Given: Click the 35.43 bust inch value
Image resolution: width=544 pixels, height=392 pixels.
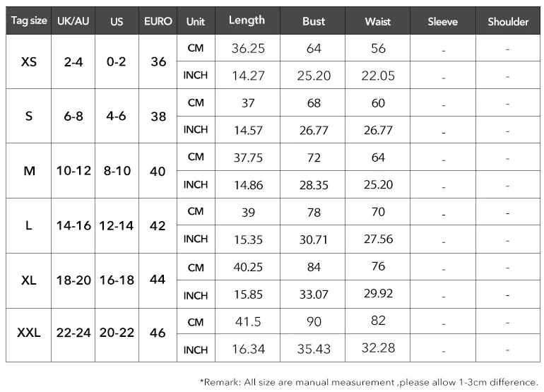Looking at the screenshot, I should point(313,348).
